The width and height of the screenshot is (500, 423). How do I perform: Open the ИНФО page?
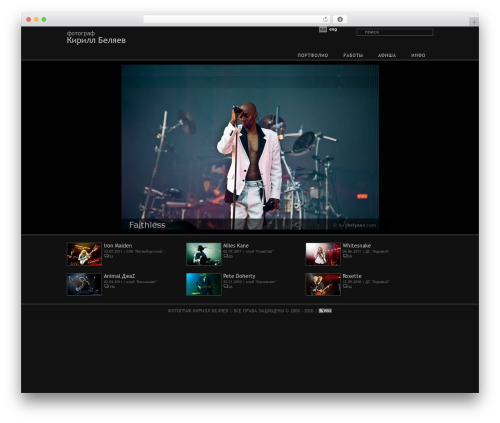click(418, 55)
